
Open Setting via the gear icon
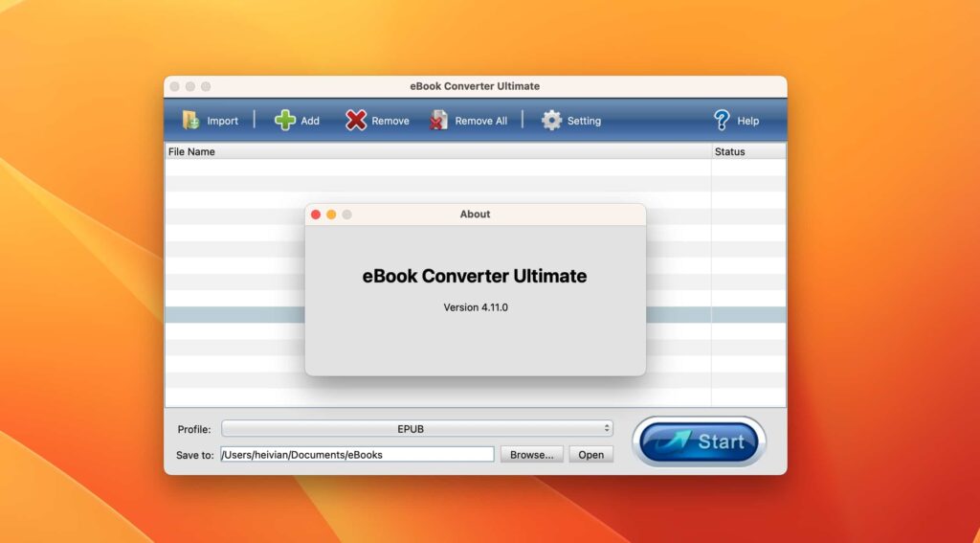pyautogui.click(x=551, y=120)
